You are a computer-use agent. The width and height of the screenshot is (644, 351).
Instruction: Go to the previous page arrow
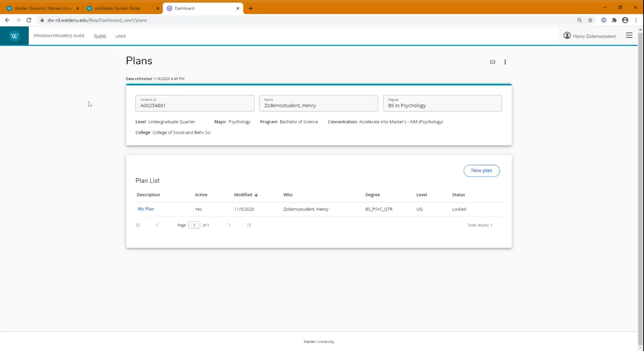click(x=157, y=225)
